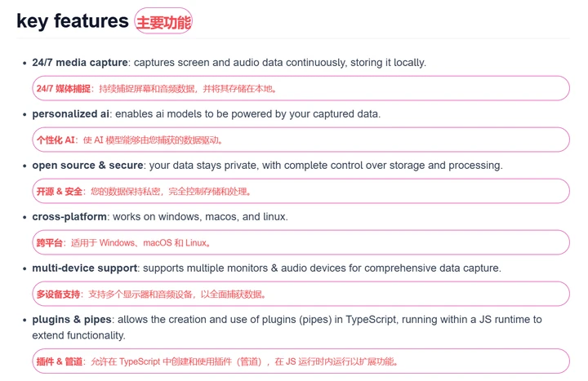Click the bold "multi-device support" term
The image size is (588, 381).
click(85, 268)
